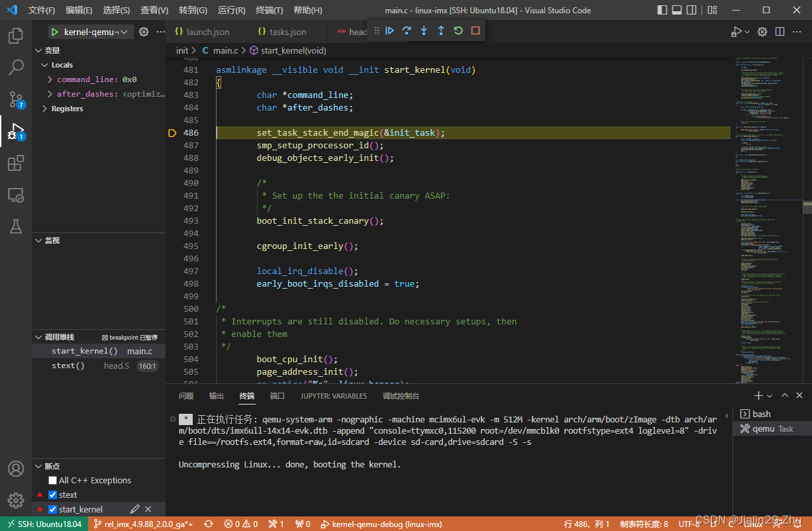Uncheck the stext breakpoint

(53, 495)
